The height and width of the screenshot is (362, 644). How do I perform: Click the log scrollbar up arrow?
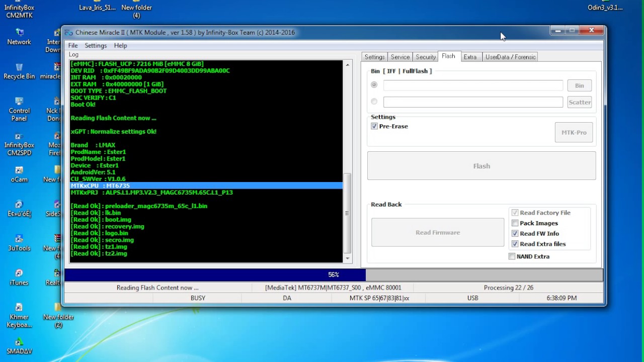[347, 64]
